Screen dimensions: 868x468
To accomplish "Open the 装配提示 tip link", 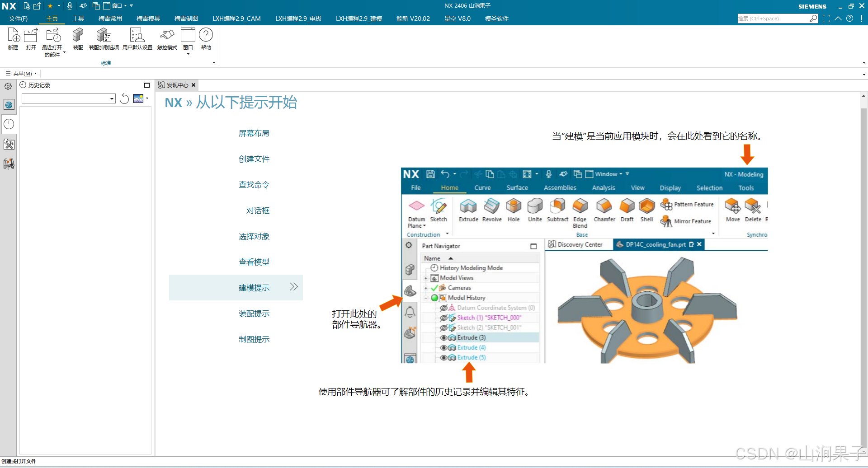I will tap(254, 314).
